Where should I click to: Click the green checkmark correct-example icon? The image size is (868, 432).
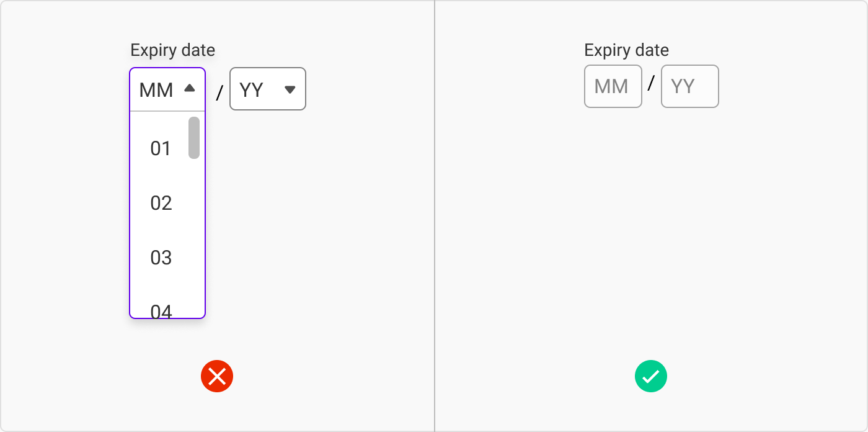pos(651,376)
